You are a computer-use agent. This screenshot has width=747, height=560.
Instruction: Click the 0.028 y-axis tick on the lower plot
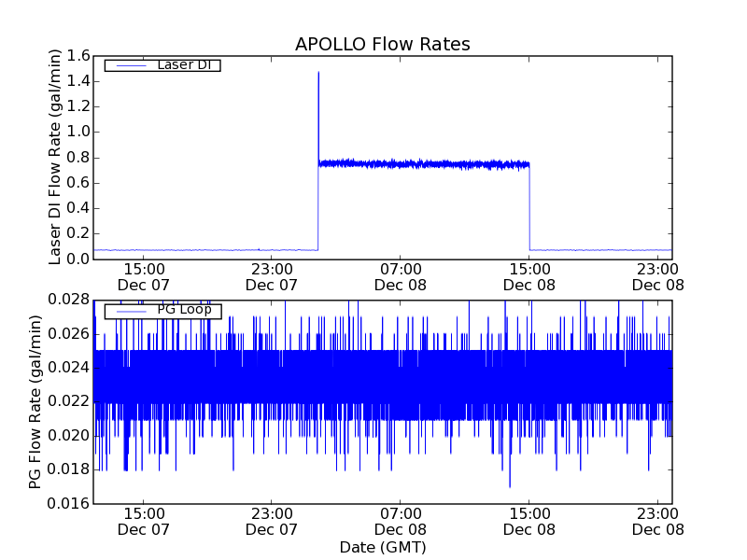point(71,301)
